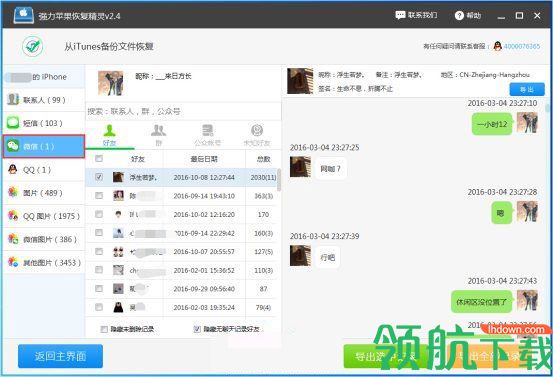Click the green 导出选中记录 button
The width and height of the screenshot is (553, 377).
[x=385, y=357]
